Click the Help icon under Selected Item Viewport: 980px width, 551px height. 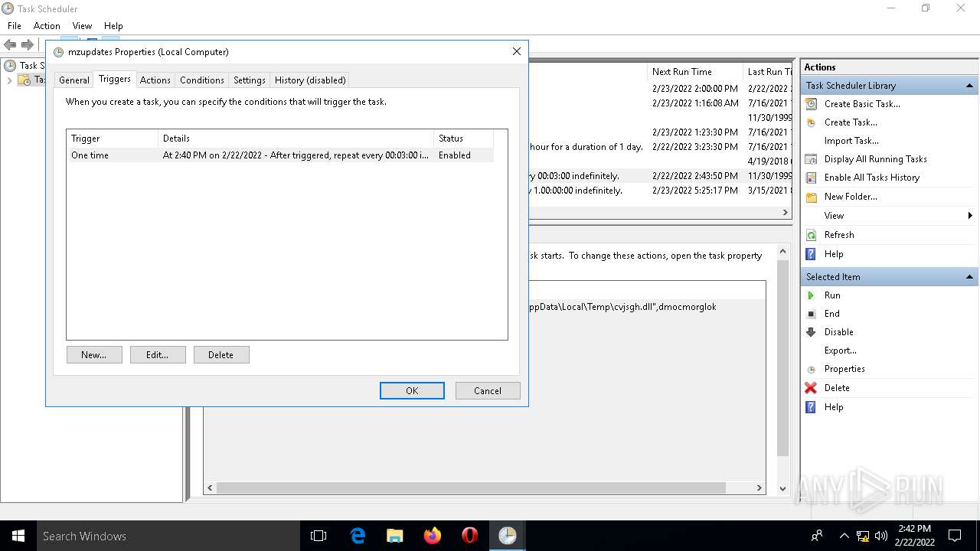(811, 407)
